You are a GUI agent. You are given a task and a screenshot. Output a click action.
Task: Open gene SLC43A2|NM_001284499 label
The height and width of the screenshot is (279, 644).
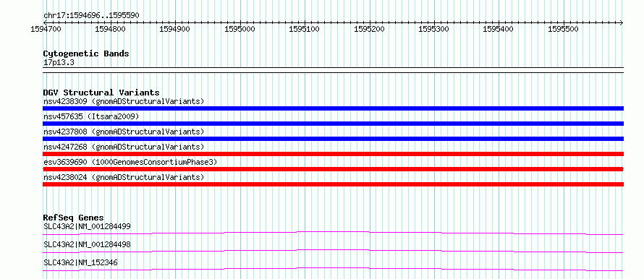(87, 226)
